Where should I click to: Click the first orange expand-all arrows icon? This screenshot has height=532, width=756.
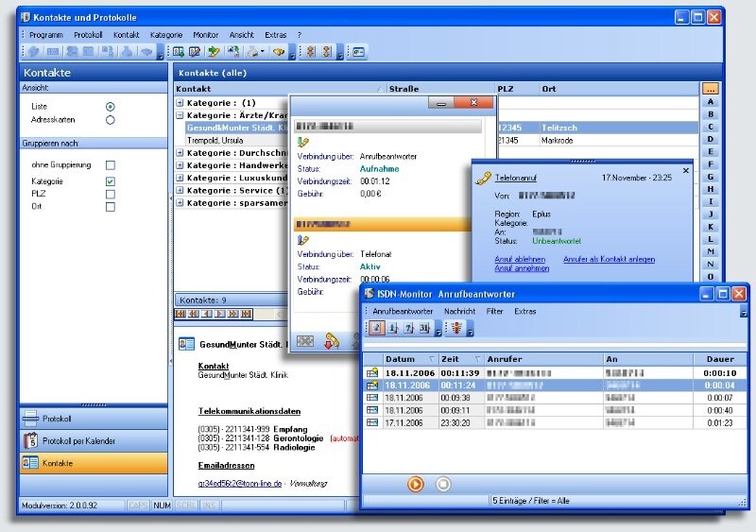click(x=311, y=52)
